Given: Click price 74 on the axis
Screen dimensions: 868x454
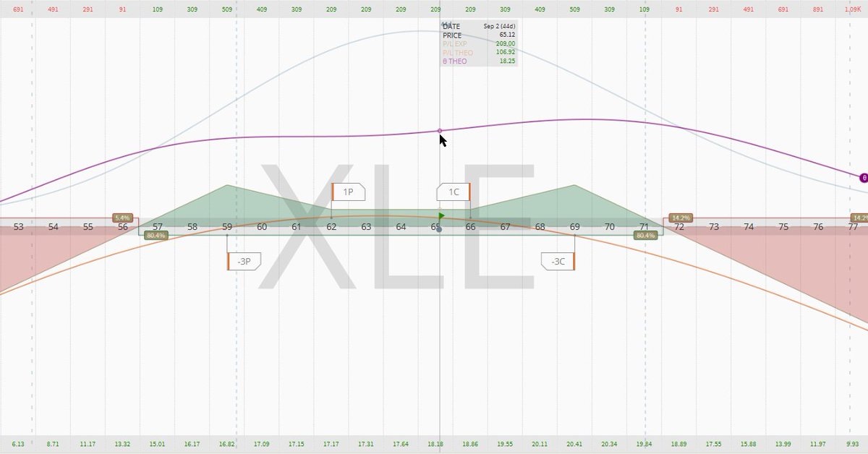Looking at the screenshot, I should click(x=749, y=227).
